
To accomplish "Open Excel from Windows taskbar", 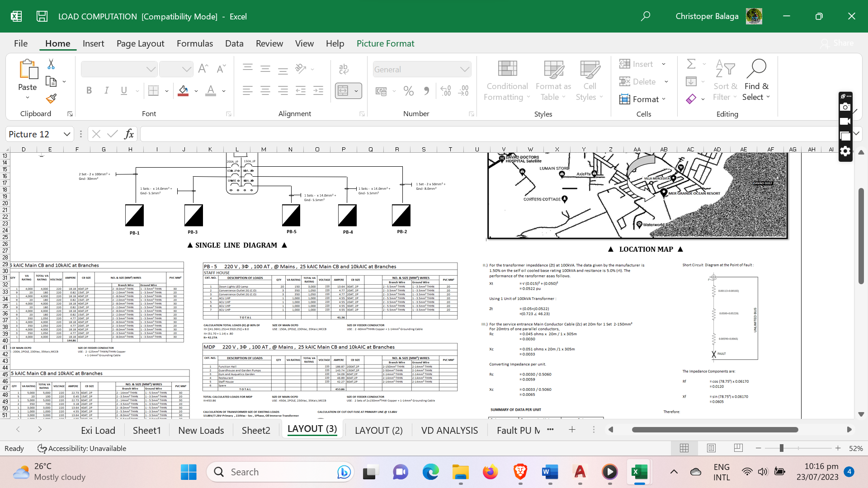I will (639, 472).
